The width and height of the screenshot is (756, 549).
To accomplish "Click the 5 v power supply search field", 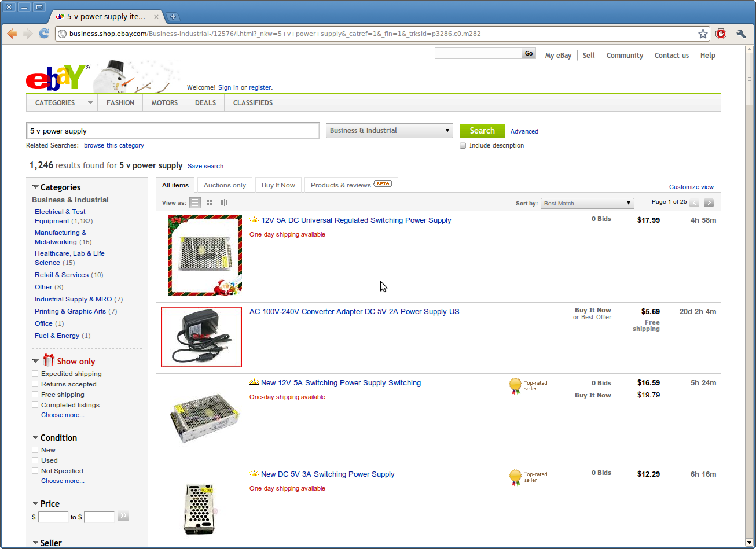I will (173, 131).
